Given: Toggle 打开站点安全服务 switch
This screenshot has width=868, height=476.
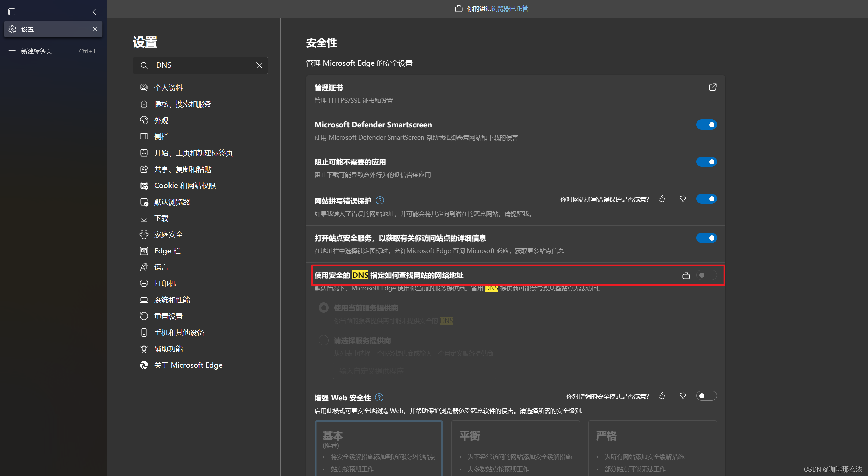Looking at the screenshot, I should click(x=706, y=238).
